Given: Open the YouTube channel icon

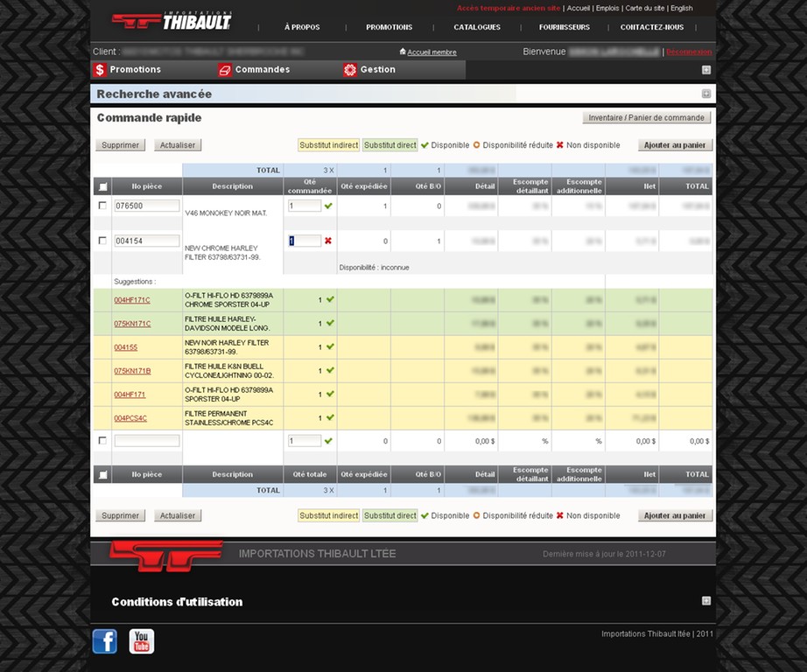Looking at the screenshot, I should pos(142,641).
